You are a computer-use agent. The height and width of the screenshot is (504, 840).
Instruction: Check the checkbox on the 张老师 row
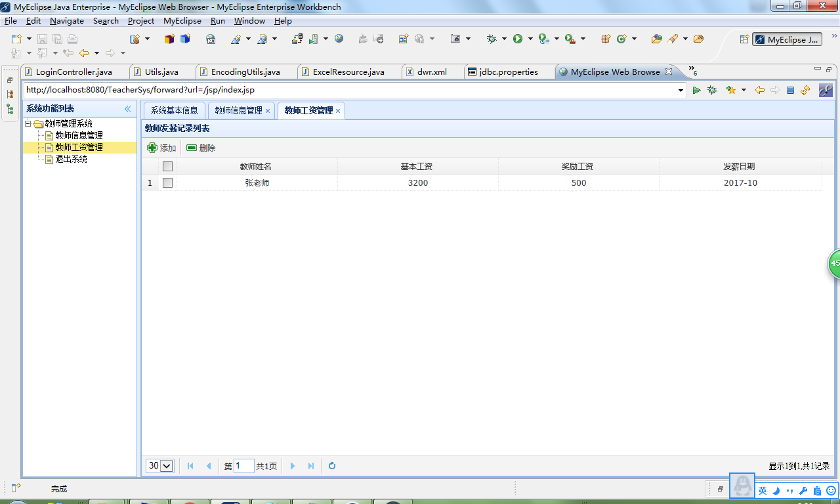click(x=167, y=182)
